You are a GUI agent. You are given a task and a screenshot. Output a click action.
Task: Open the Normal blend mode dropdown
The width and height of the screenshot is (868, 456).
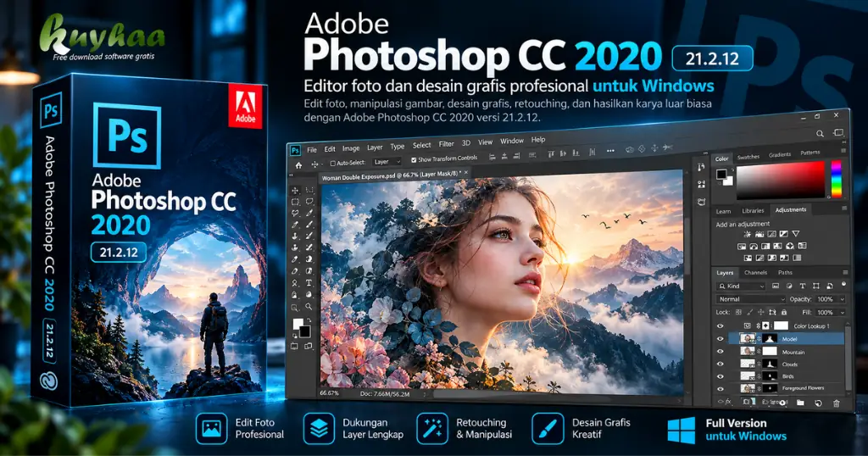(x=751, y=299)
